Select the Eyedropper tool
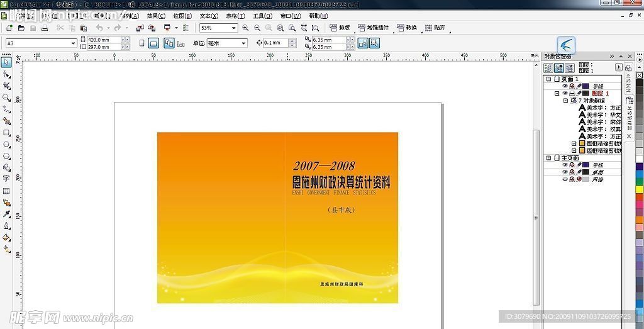The width and height of the screenshot is (644, 329). (6, 214)
